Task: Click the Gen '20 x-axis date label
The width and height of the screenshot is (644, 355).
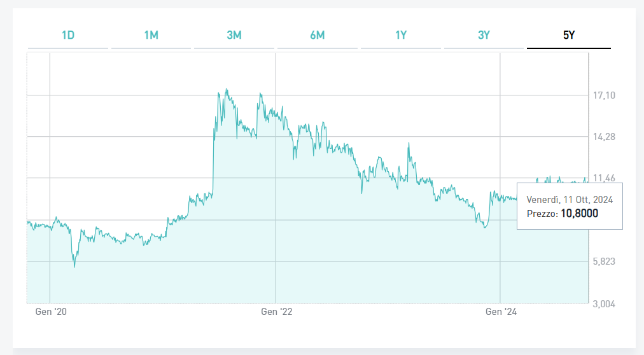Action: (x=50, y=312)
